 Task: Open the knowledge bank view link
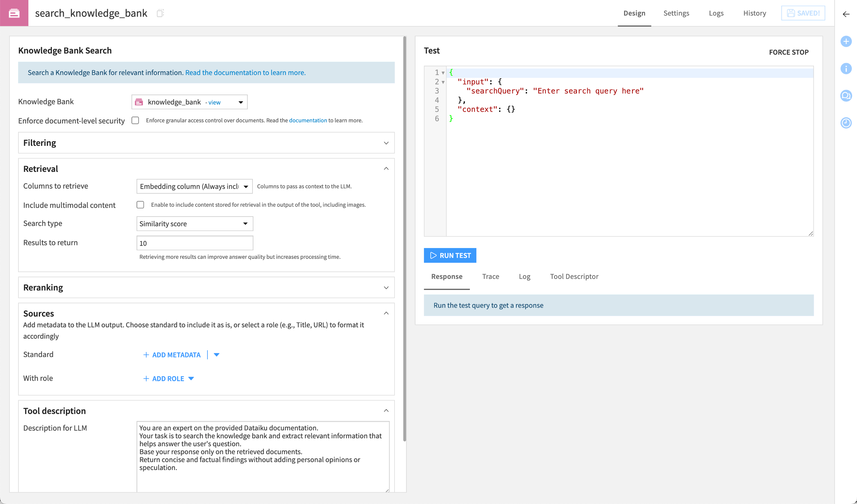[x=214, y=102]
